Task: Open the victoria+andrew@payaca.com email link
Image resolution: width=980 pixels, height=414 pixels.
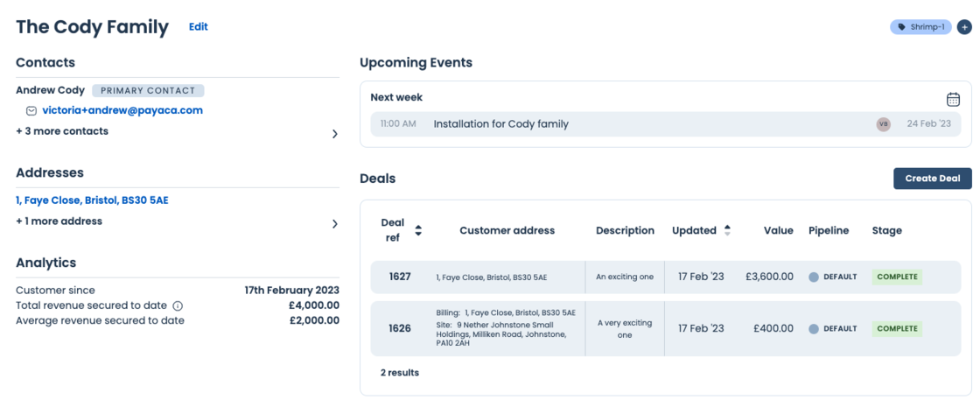Action: click(122, 110)
